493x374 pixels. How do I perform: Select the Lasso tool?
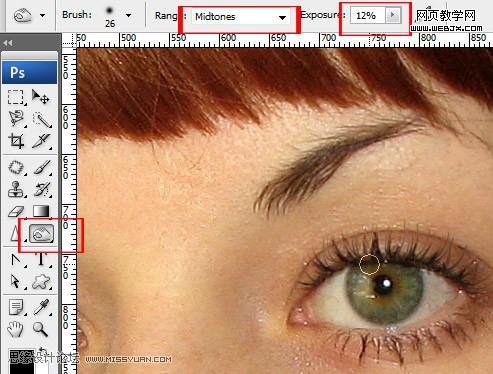click(x=15, y=119)
